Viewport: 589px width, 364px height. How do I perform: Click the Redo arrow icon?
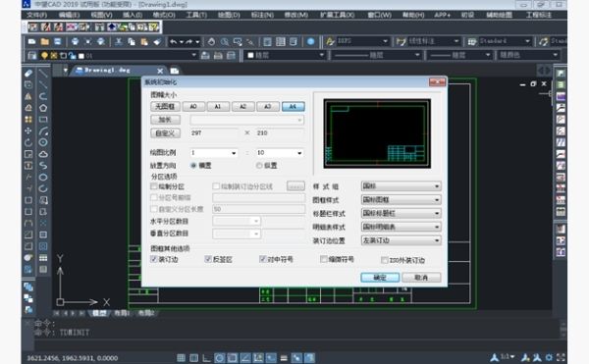(188, 41)
